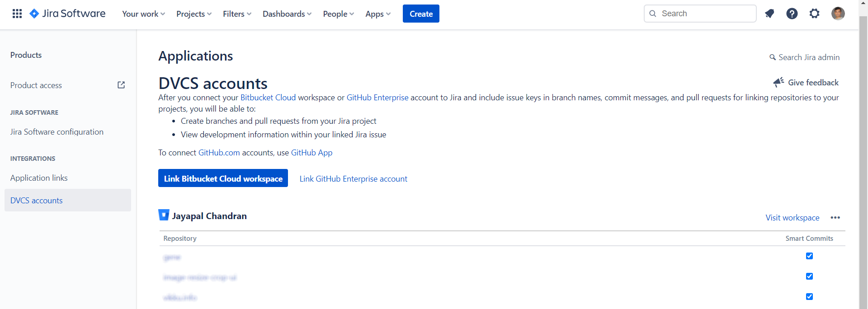
Task: Toggle Smart Commits for the first repository
Action: tap(809, 256)
